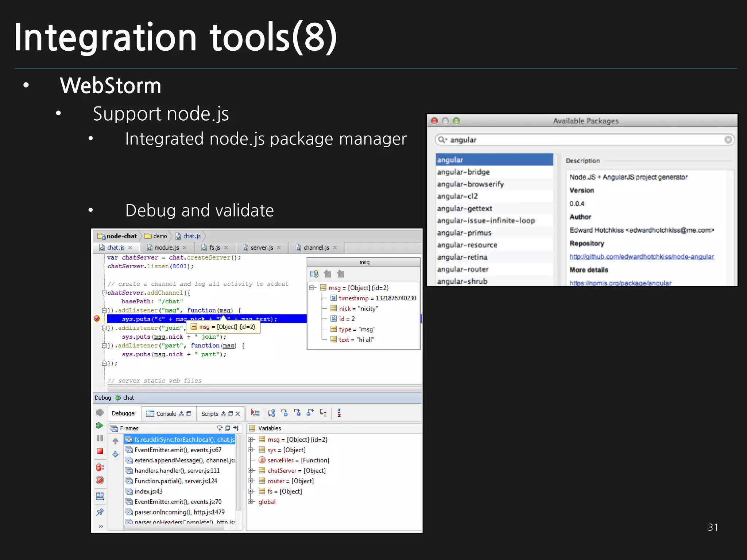Mute breakpoints with the crossed circle icon
Viewport: 747px width, 560px height.
click(100, 481)
